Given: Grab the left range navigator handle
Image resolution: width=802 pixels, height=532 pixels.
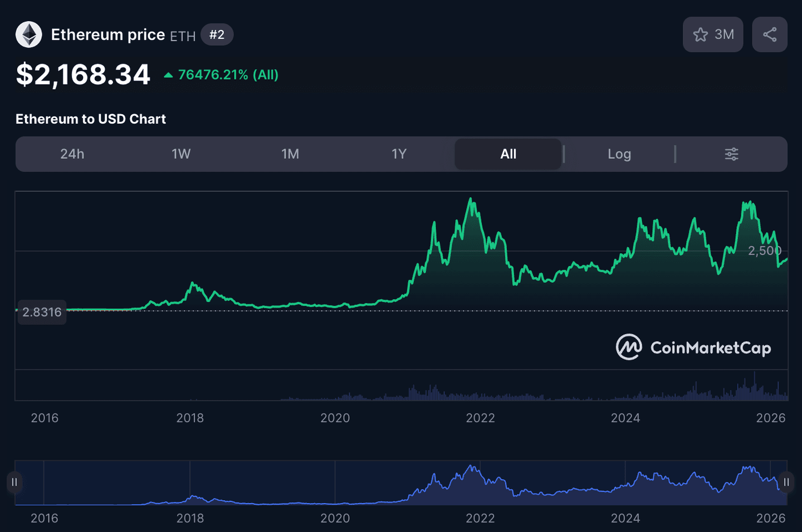Looking at the screenshot, I should (14, 482).
